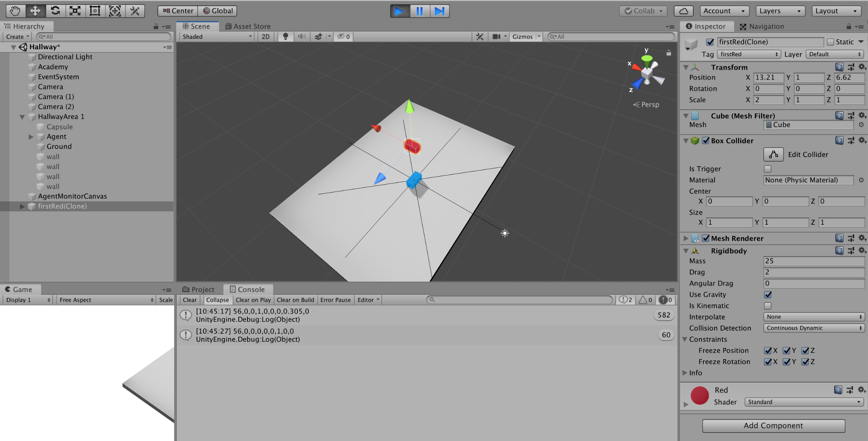Screen dimensions: 868x441
Task: Open the Layout dropdown
Action: tap(836, 11)
